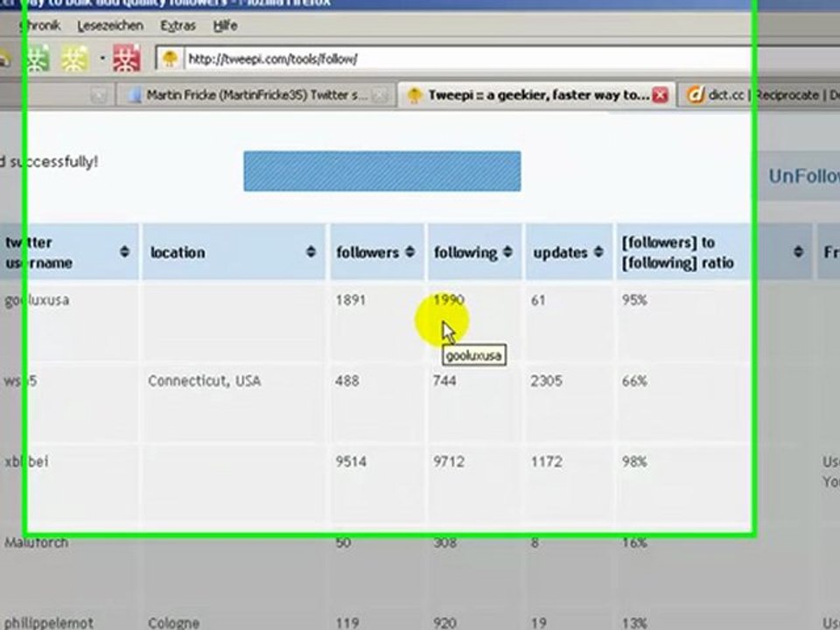Click the red toolbar icon beside address bar
Image resolution: width=840 pixels, height=630 pixels.
pos(127,58)
